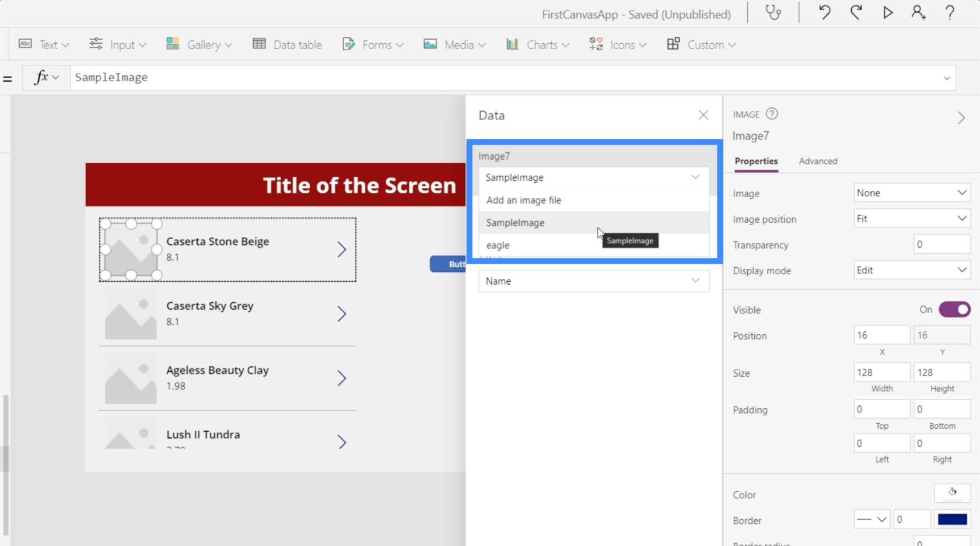Screen dimensions: 980x546
Task: Open the Color fill picker
Action: [952, 493]
